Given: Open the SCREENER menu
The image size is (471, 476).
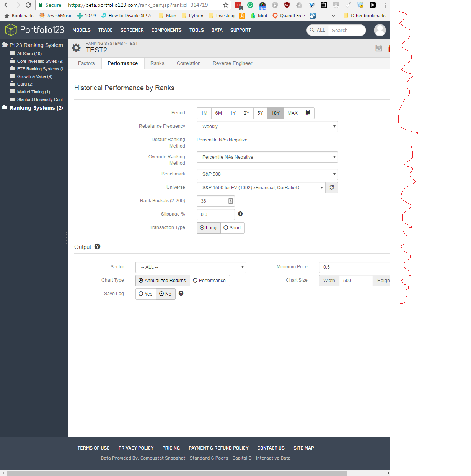Looking at the screenshot, I should [x=132, y=30].
